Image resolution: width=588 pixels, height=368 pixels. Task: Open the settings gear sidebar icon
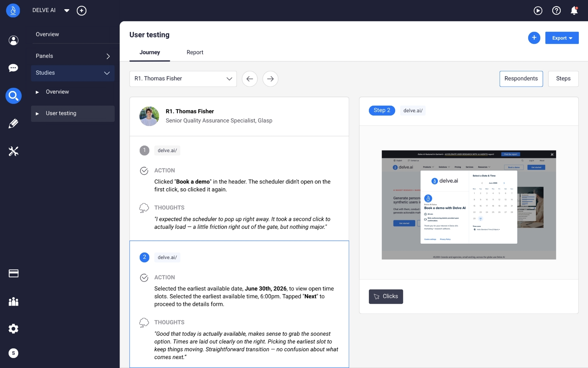click(13, 329)
